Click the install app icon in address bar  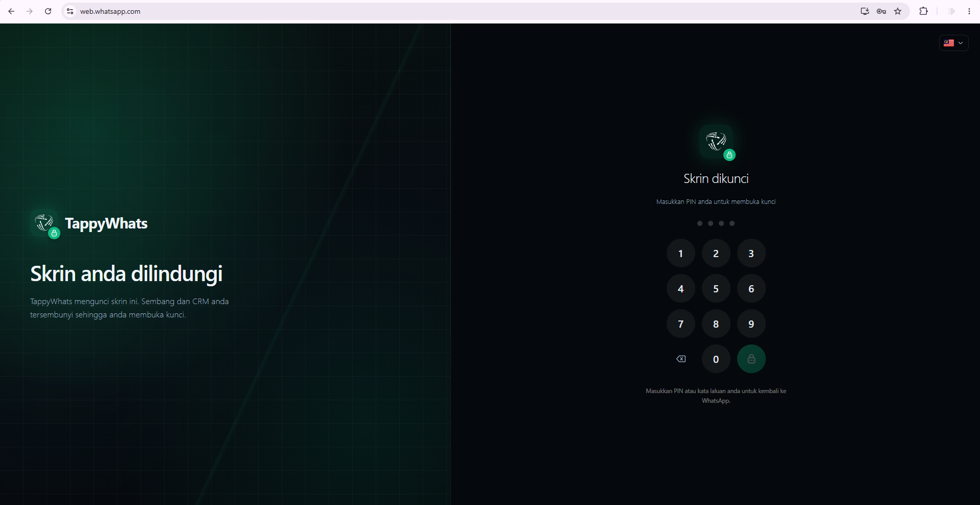pyautogui.click(x=865, y=11)
